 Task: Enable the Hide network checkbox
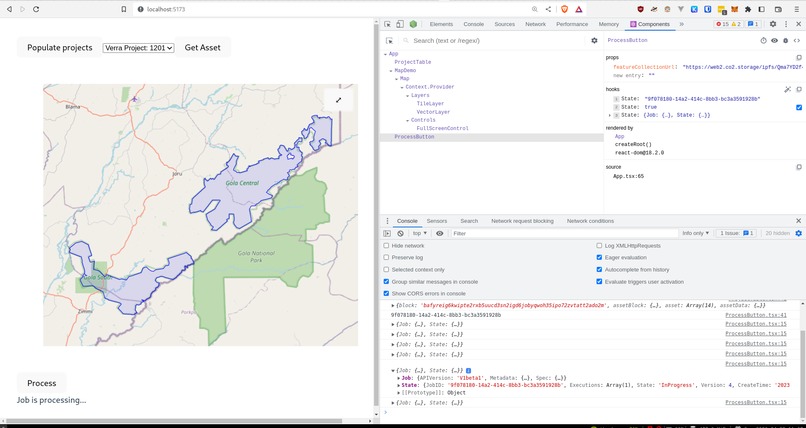[x=386, y=246]
